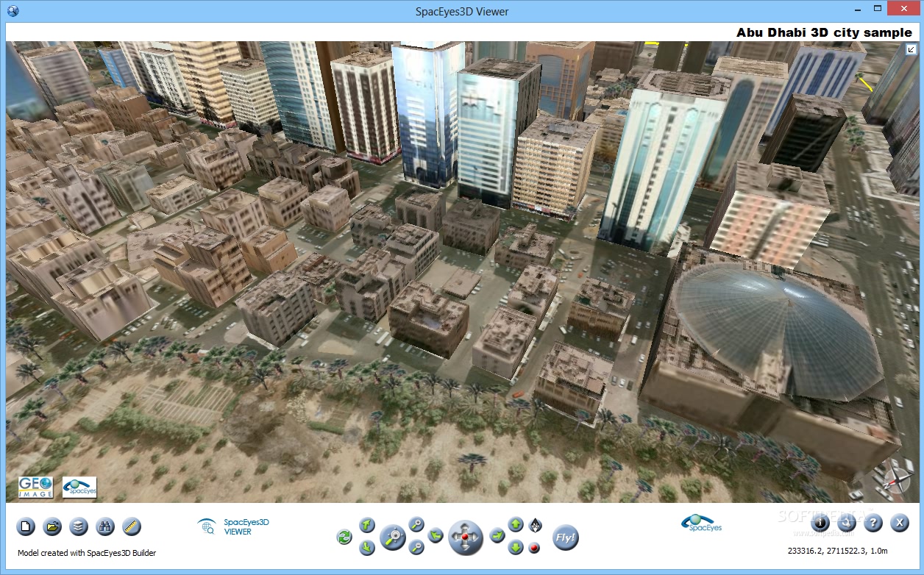Screen dimensions: 924x575
Task: Click the 'Abu Dhabi 3D city sample' title
Action: [x=824, y=32]
